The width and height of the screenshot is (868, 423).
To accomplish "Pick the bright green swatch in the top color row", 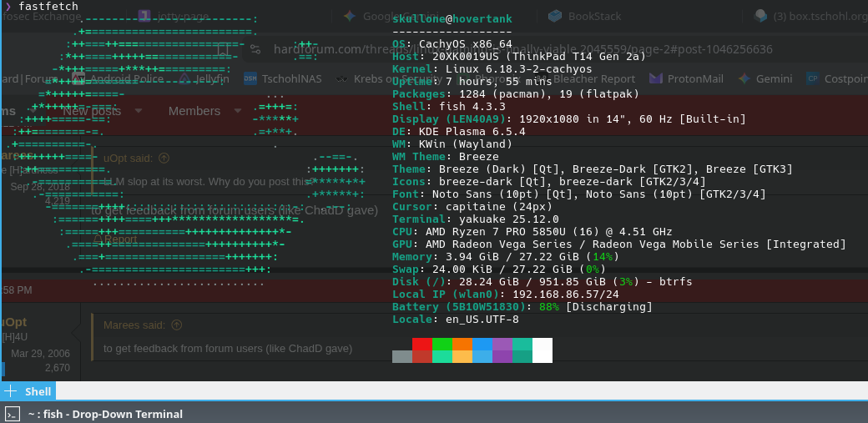I will coord(442,344).
